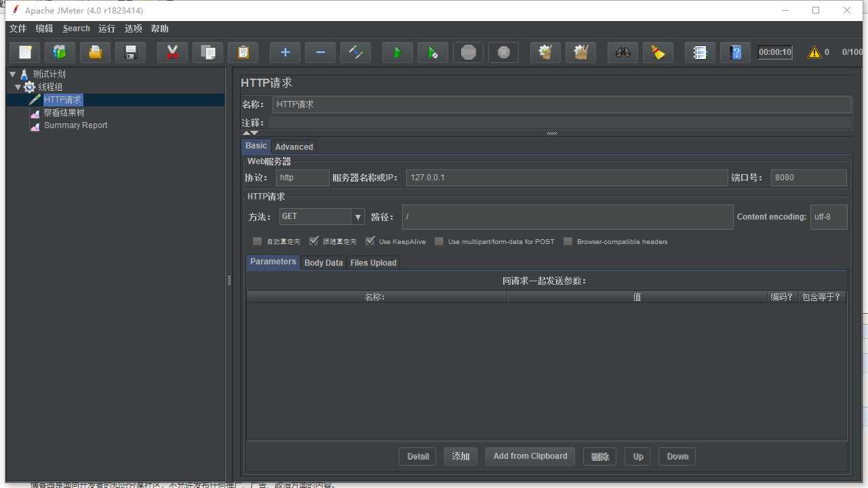Screen dimensions: 868x488
Task: Save the test plan with disk icon
Action: point(131,52)
